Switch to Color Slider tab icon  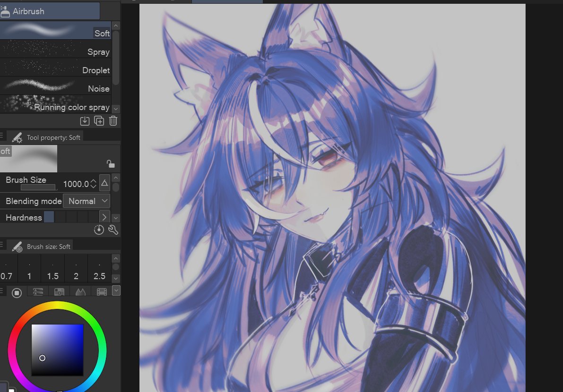[38, 292]
